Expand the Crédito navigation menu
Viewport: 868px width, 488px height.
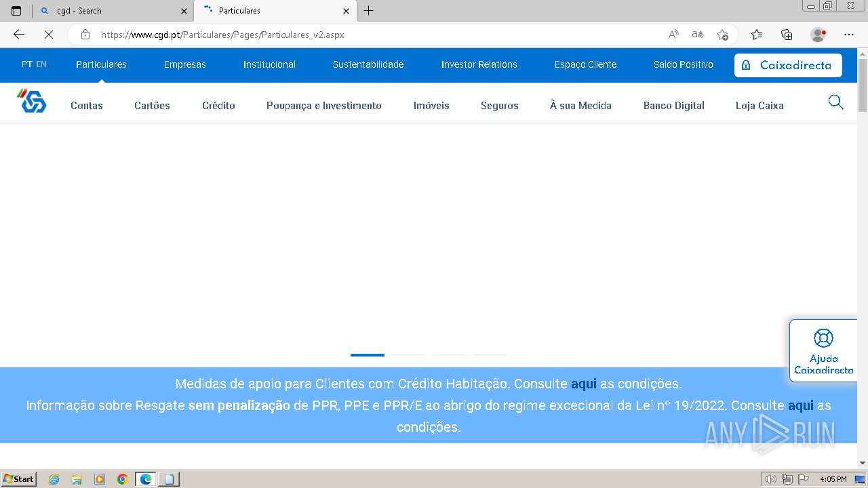point(218,106)
